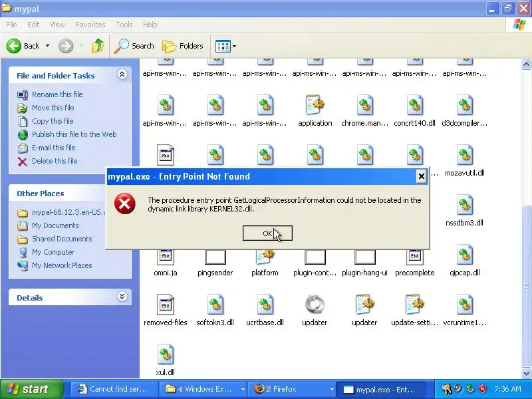Screen dimensions: 532x399
Task: Click Delete this file
Action: click(x=55, y=161)
